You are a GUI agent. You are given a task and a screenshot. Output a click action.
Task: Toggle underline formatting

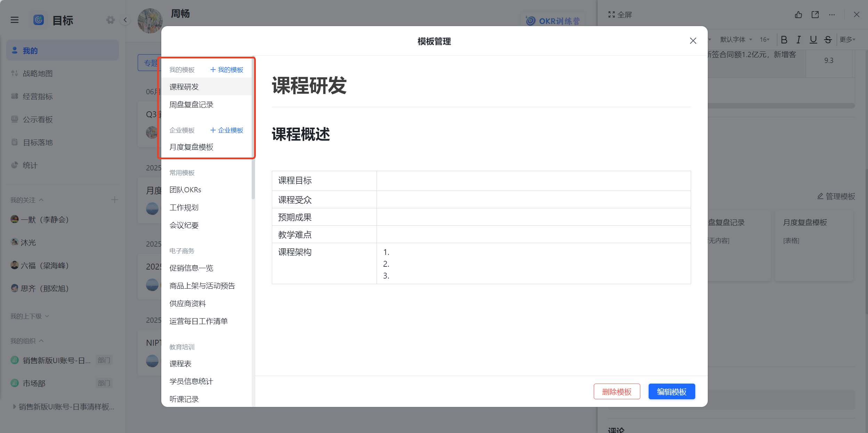pyautogui.click(x=813, y=40)
